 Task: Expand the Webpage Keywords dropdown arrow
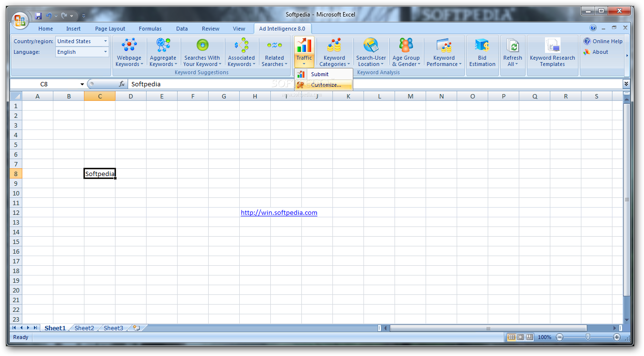(x=142, y=64)
